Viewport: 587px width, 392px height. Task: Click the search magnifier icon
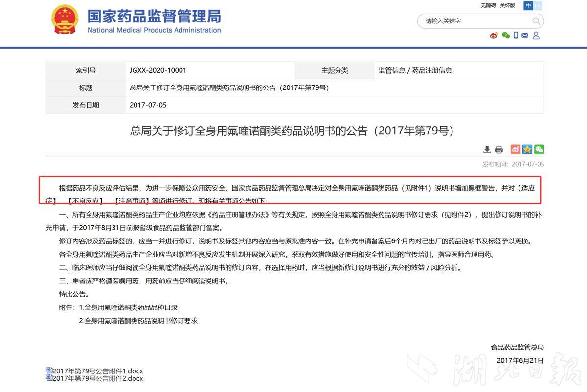[536, 21]
